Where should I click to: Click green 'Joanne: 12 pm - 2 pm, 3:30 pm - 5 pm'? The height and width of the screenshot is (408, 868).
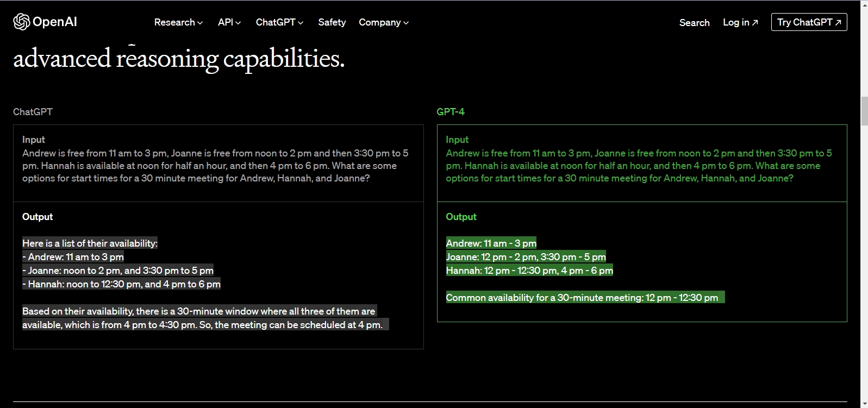pos(526,257)
